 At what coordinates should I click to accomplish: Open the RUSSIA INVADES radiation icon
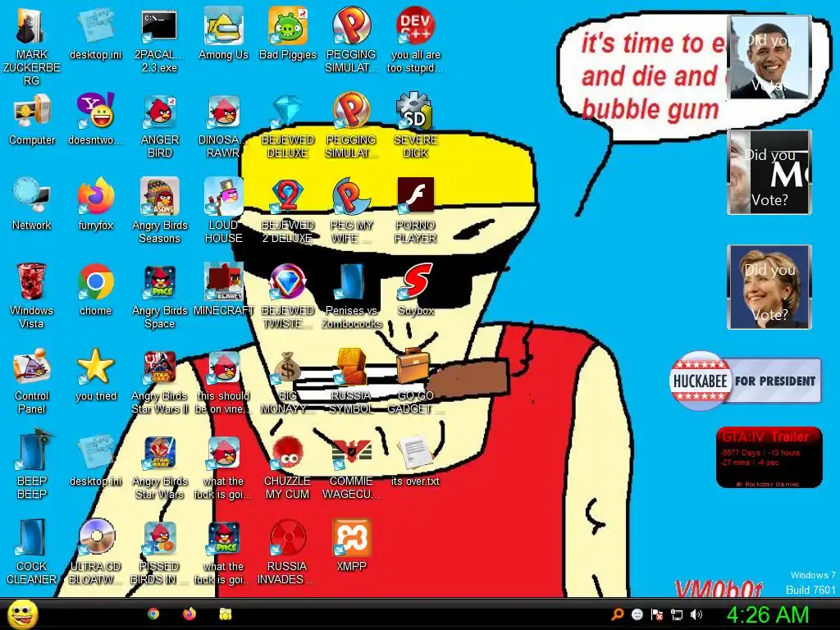288,538
